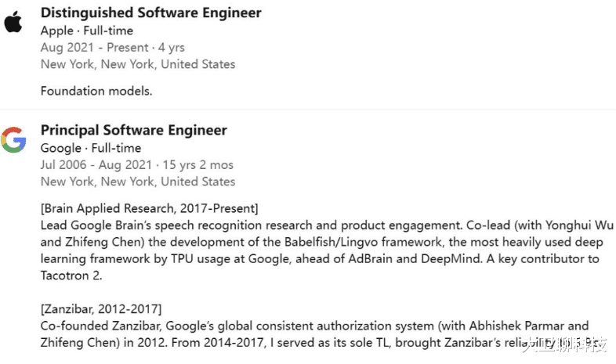
Task: Click the New York location under Google
Action: (x=137, y=182)
